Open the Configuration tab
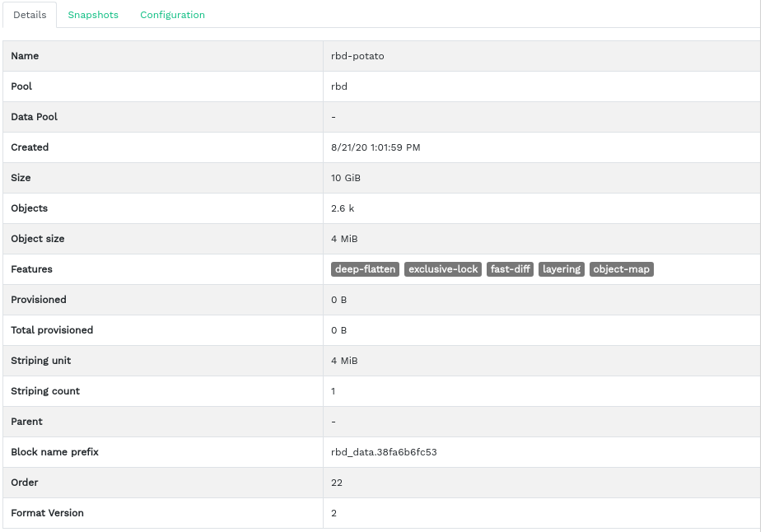The image size is (765, 532). (172, 15)
